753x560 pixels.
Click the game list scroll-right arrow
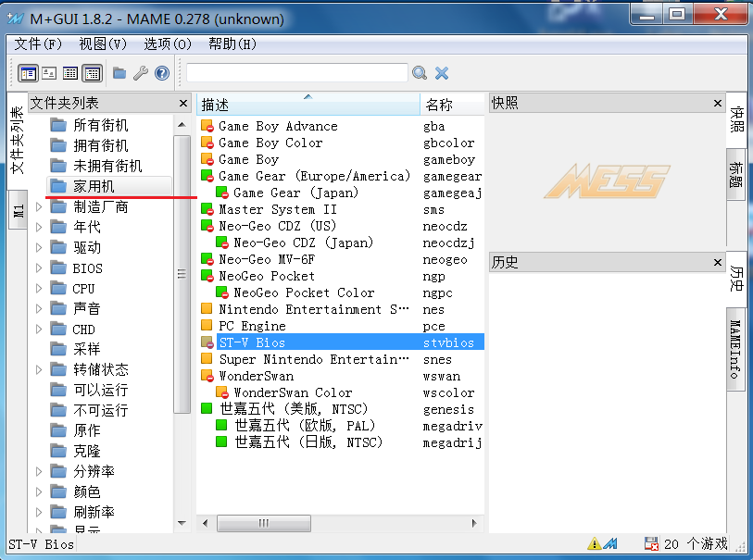coord(474,523)
